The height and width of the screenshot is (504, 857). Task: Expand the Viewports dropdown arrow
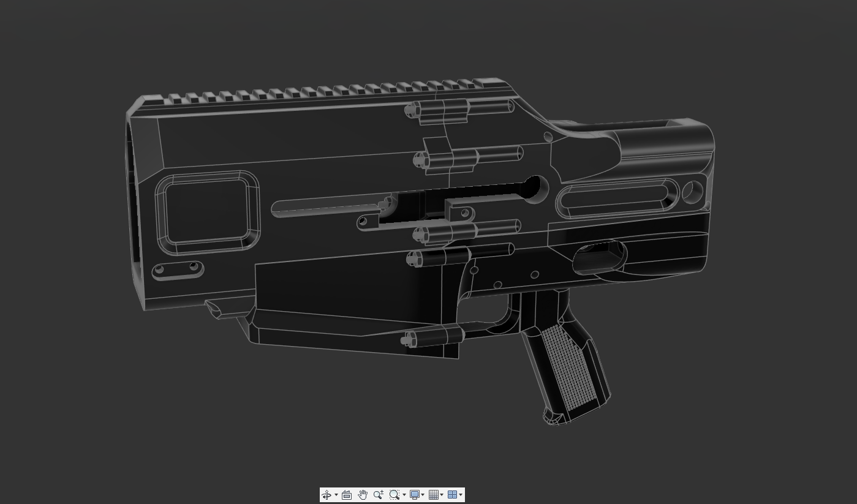[x=461, y=495]
